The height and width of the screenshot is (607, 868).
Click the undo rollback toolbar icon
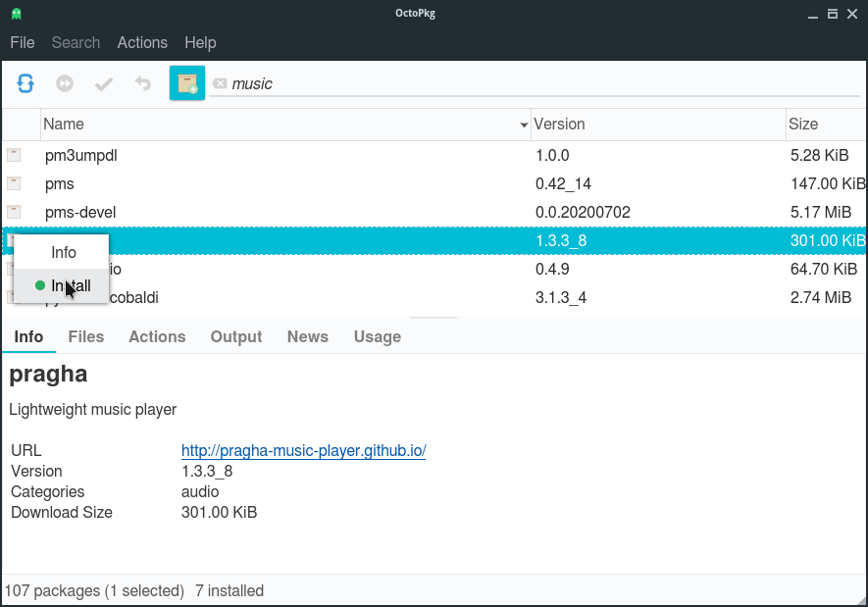[143, 83]
